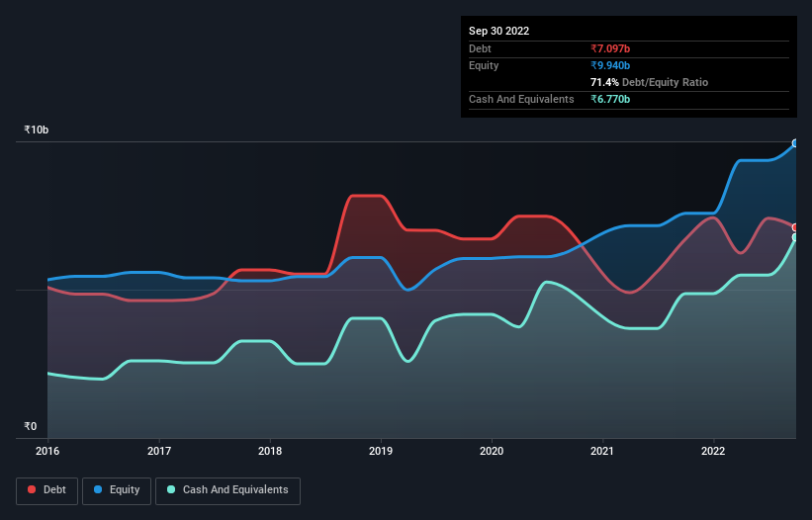
Task: Click the 71.4% Debt/Equity Ratio text
Action: tap(649, 82)
